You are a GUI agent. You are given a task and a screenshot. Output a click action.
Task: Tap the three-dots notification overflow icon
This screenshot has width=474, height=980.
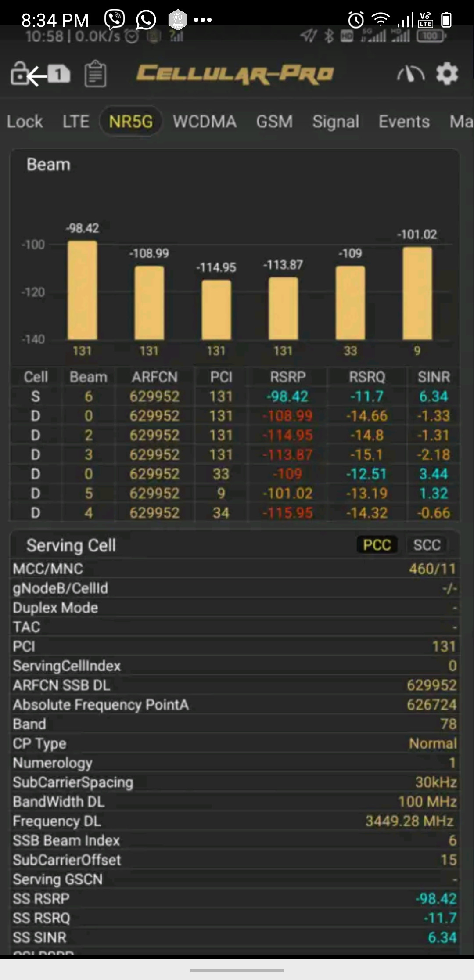tap(202, 20)
